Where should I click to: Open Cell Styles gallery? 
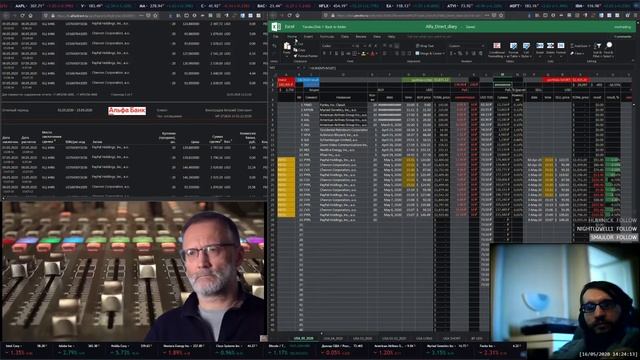(x=526, y=50)
